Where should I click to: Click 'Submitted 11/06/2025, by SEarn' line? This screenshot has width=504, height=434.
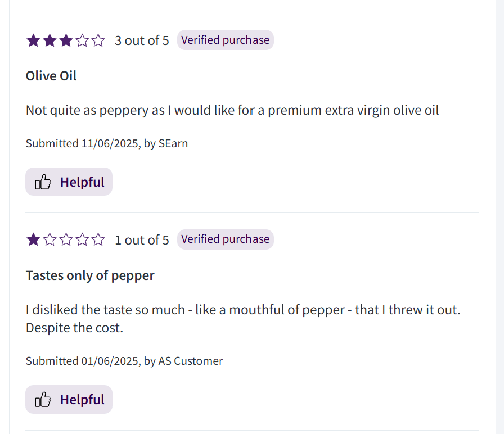pos(107,143)
